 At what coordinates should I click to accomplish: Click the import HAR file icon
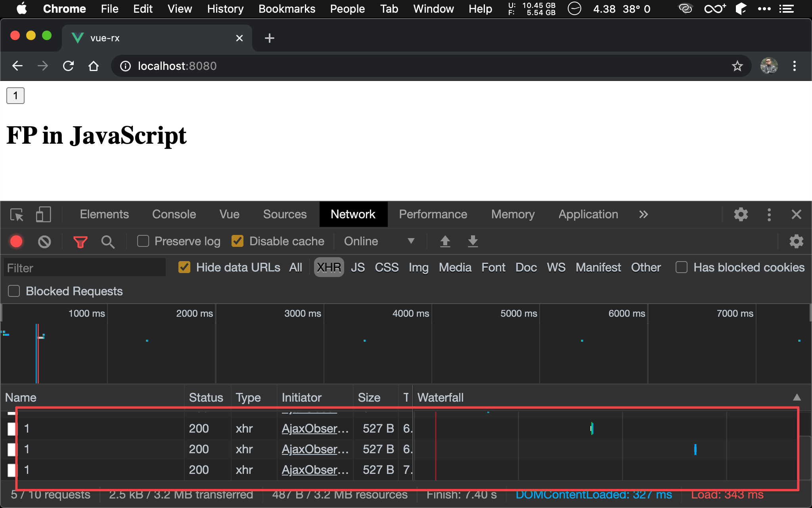click(446, 241)
